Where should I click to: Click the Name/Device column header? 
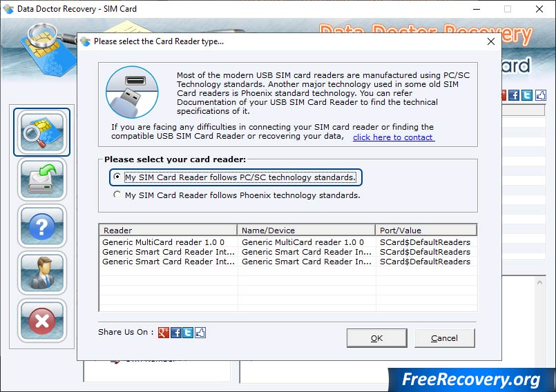(307, 231)
